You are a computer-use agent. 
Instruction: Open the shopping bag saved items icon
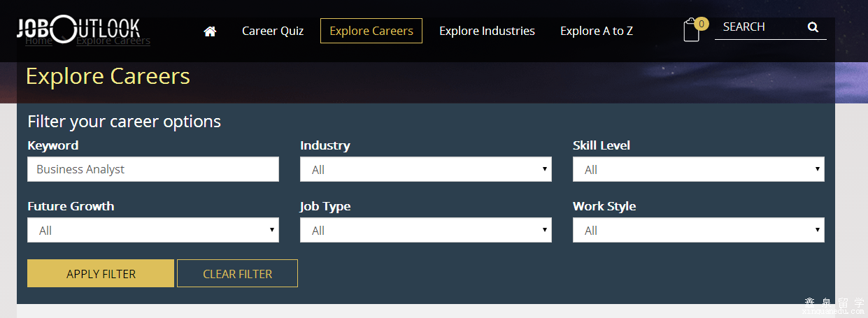click(x=691, y=31)
